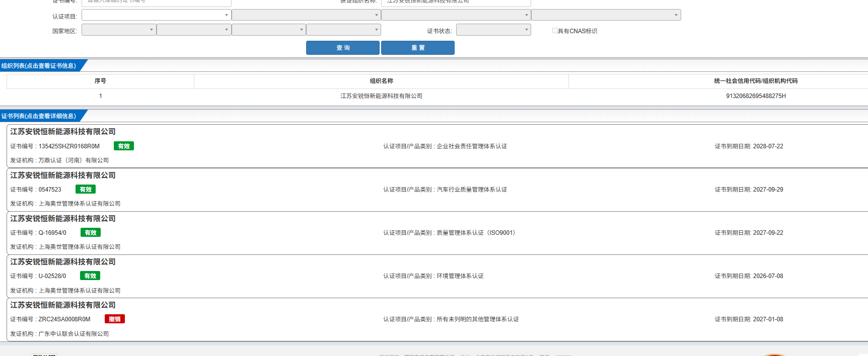Click issuer 万鼎认证（河南）有限公司
Image resolution: width=868 pixels, height=356 pixels.
(x=74, y=160)
